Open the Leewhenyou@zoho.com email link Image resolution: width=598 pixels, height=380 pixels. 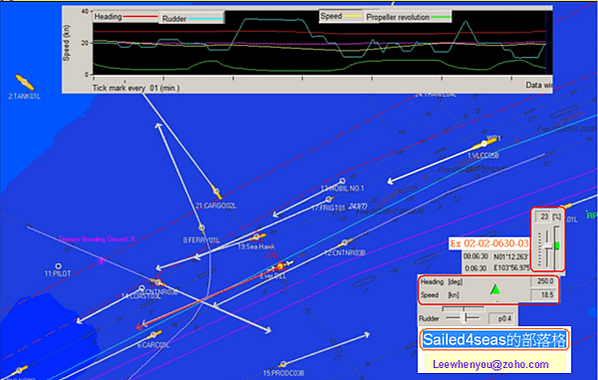[x=490, y=364]
